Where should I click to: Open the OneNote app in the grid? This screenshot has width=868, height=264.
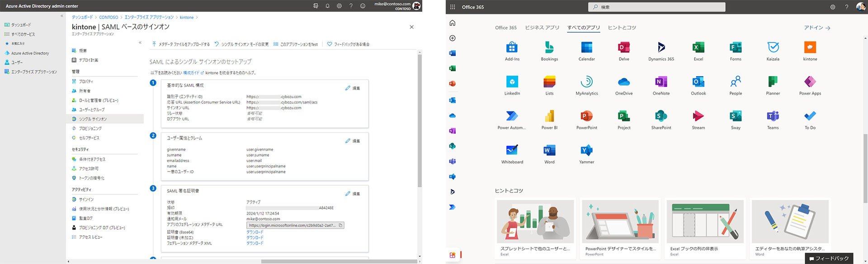(661, 85)
